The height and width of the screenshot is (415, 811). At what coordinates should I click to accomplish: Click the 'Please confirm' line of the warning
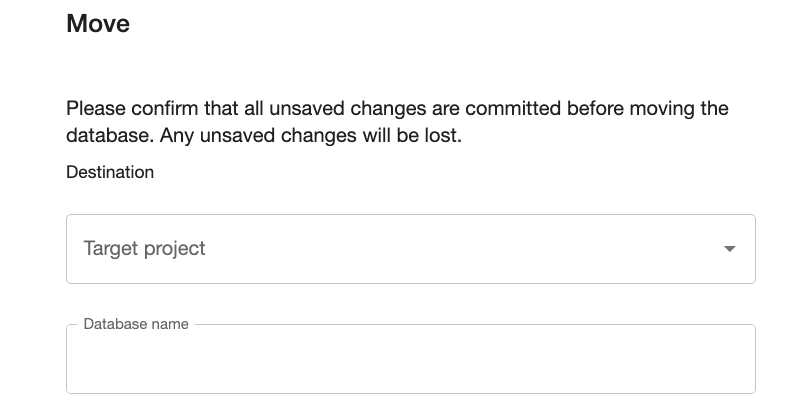click(397, 108)
